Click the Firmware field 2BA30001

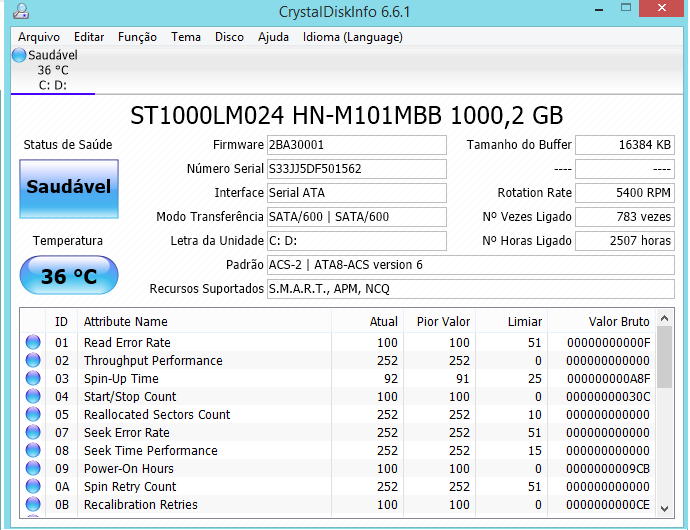(x=356, y=145)
